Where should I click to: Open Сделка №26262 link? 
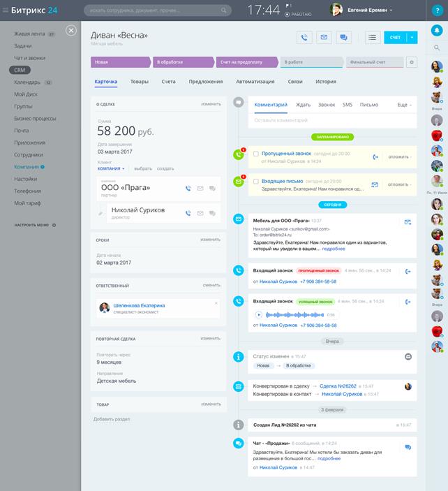pyautogui.click(x=338, y=386)
